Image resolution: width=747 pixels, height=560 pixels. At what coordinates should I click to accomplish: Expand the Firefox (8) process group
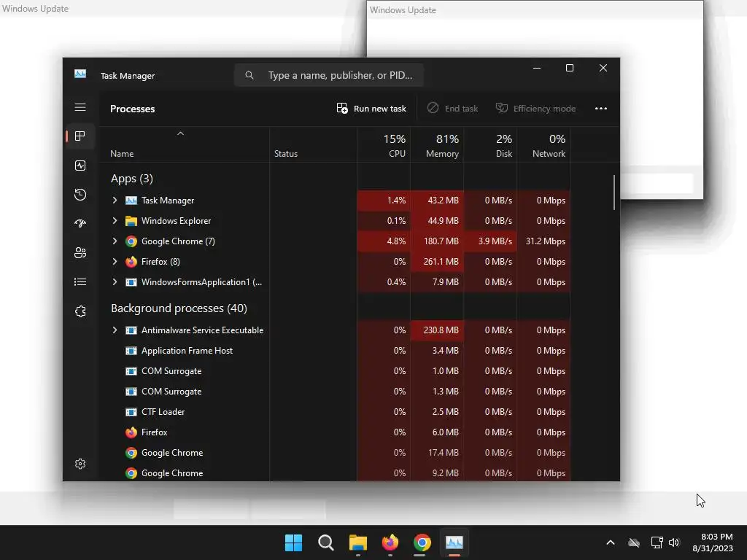click(x=115, y=262)
